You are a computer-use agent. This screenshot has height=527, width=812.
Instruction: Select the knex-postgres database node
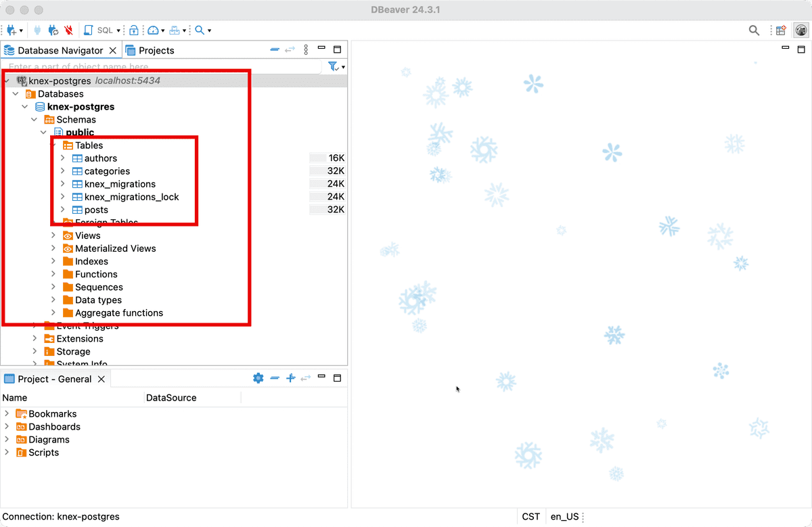click(x=81, y=107)
